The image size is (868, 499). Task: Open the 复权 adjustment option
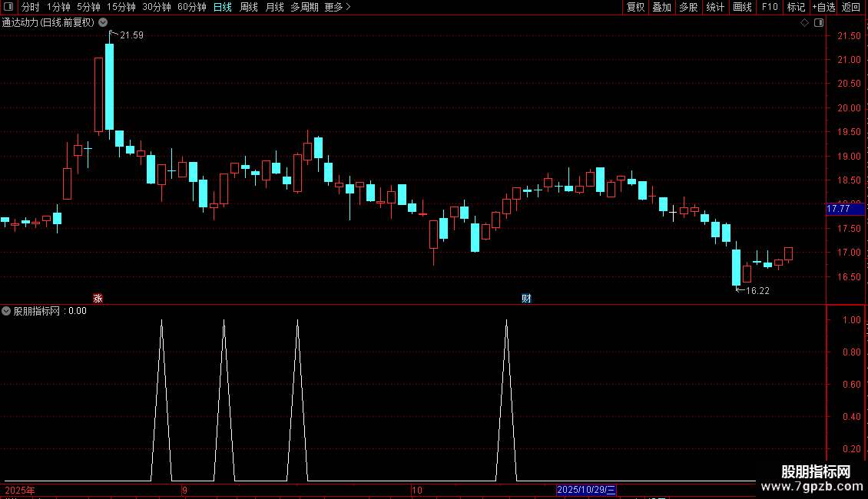click(635, 7)
